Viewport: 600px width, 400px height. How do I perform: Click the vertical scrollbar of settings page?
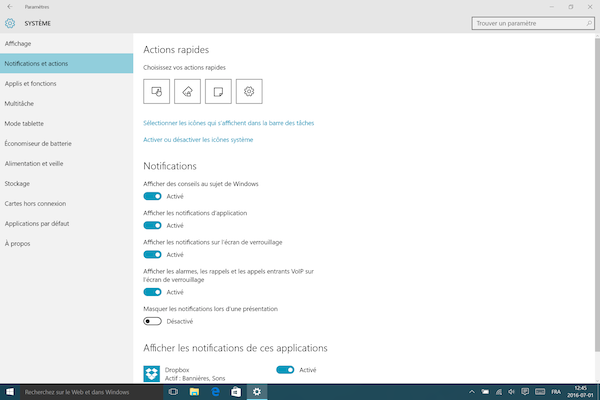[597, 194]
